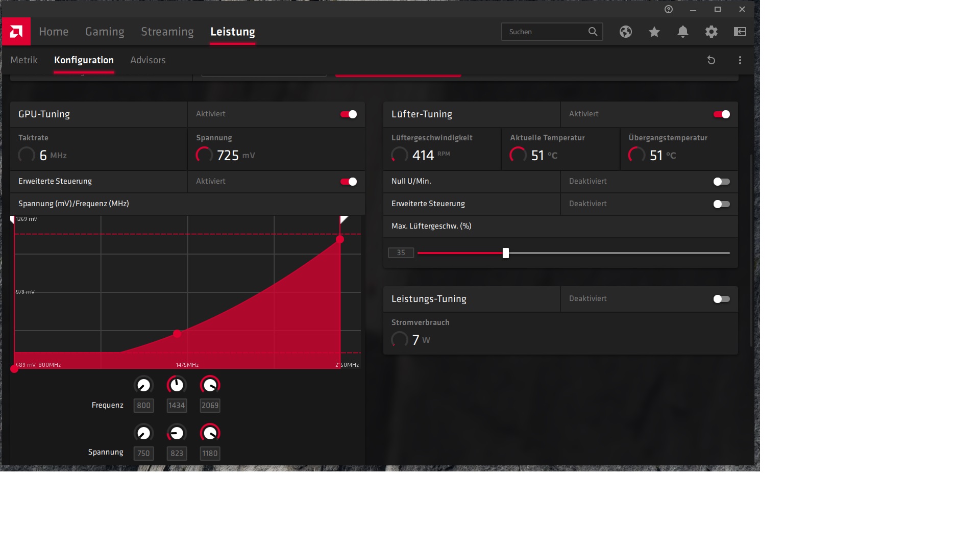Enable the Leistungs-Tuning toggle
The height and width of the screenshot is (551, 980).
click(x=721, y=299)
